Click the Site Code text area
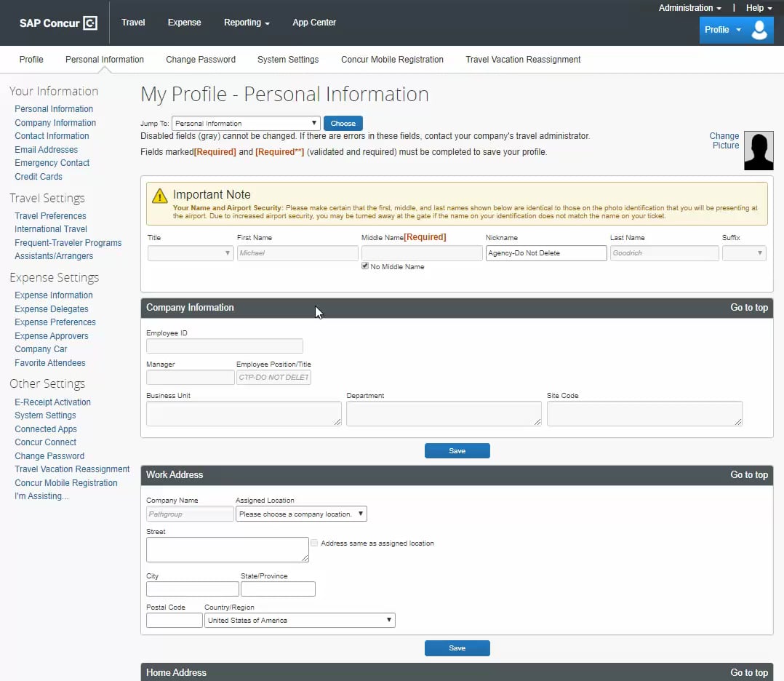This screenshot has width=784, height=681. click(644, 414)
